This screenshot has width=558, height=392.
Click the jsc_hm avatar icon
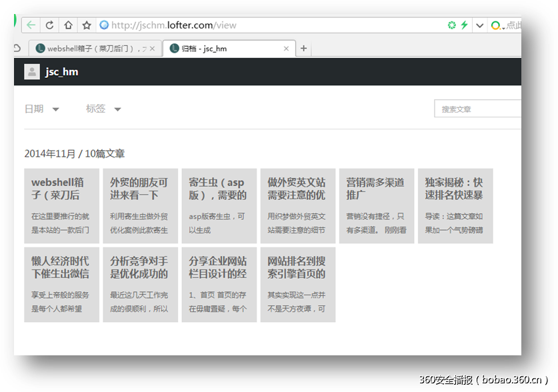pos(32,71)
